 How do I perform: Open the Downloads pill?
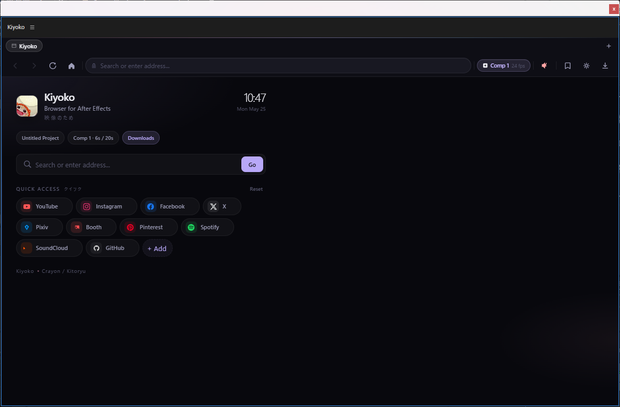click(141, 138)
